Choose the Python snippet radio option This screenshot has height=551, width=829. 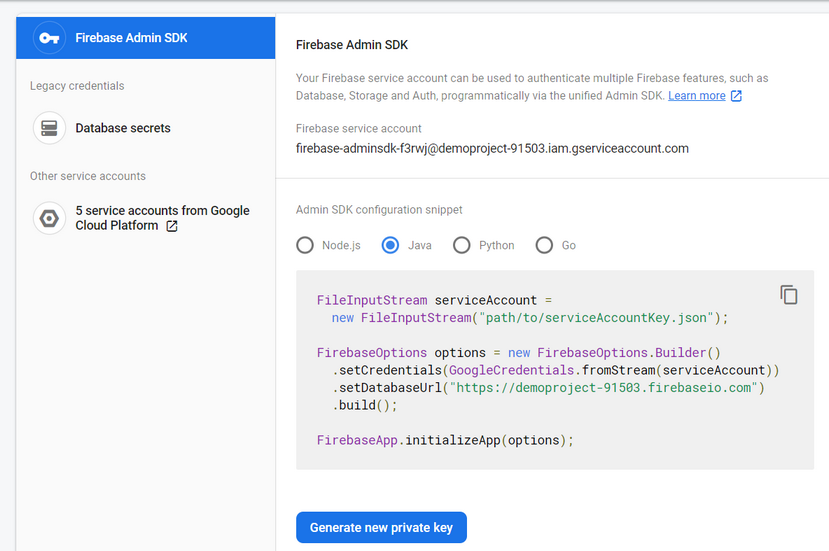[x=461, y=245]
